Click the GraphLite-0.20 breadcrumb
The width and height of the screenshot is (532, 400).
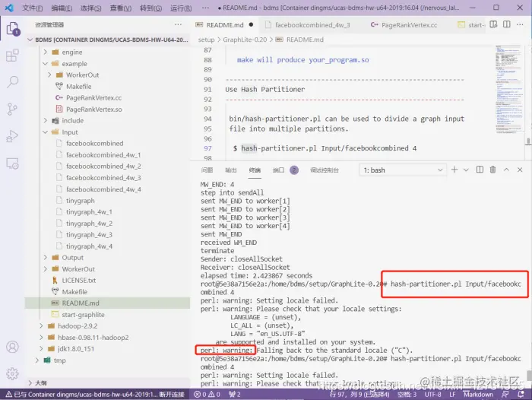(245, 40)
